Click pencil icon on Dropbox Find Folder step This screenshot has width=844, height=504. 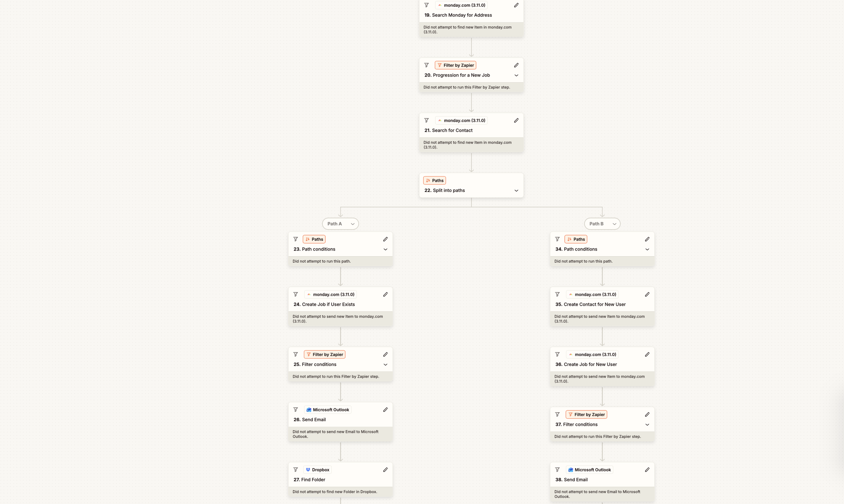click(385, 470)
